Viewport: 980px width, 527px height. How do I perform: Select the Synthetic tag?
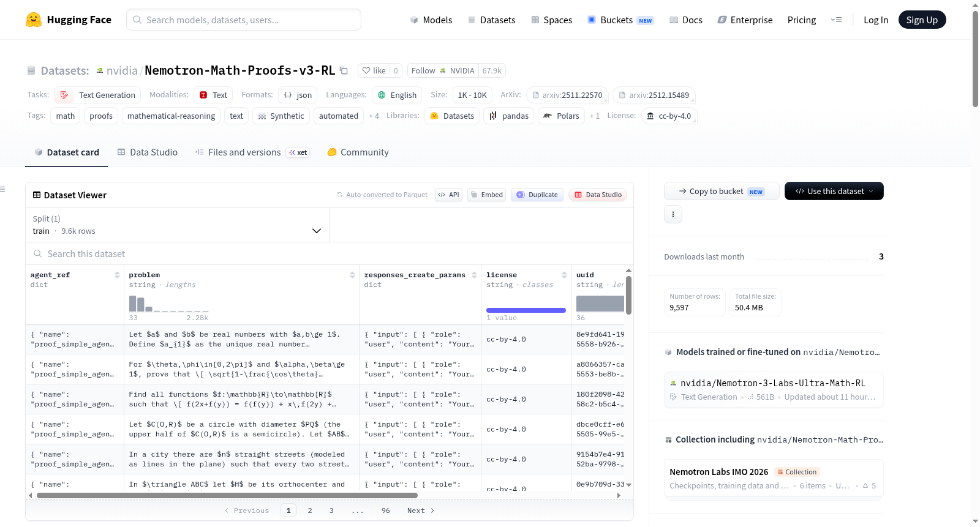[281, 116]
